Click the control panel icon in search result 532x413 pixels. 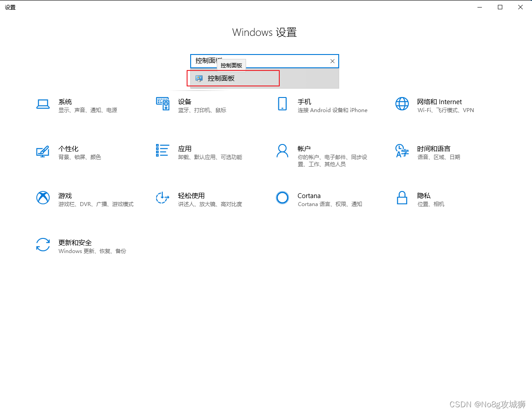(199, 78)
